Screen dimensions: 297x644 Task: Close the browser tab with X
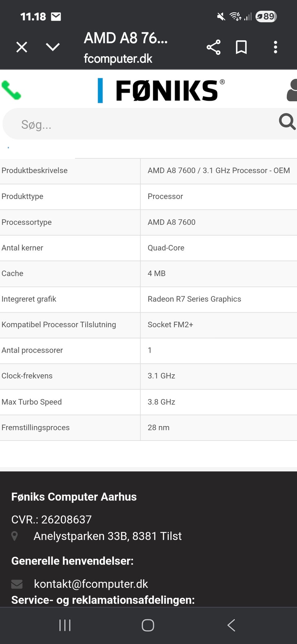(x=22, y=47)
